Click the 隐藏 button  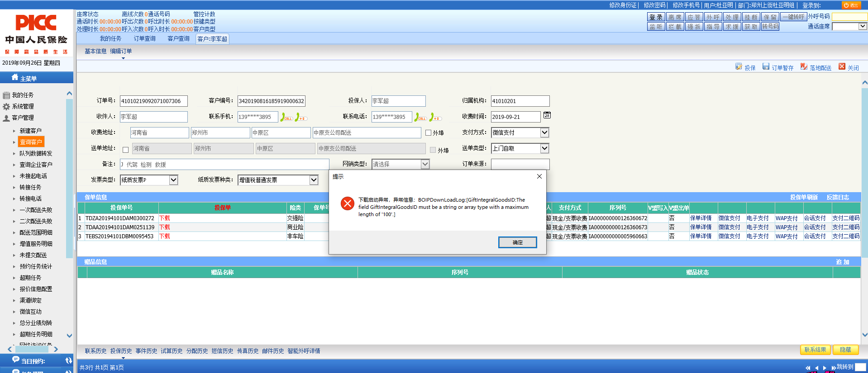point(845,349)
